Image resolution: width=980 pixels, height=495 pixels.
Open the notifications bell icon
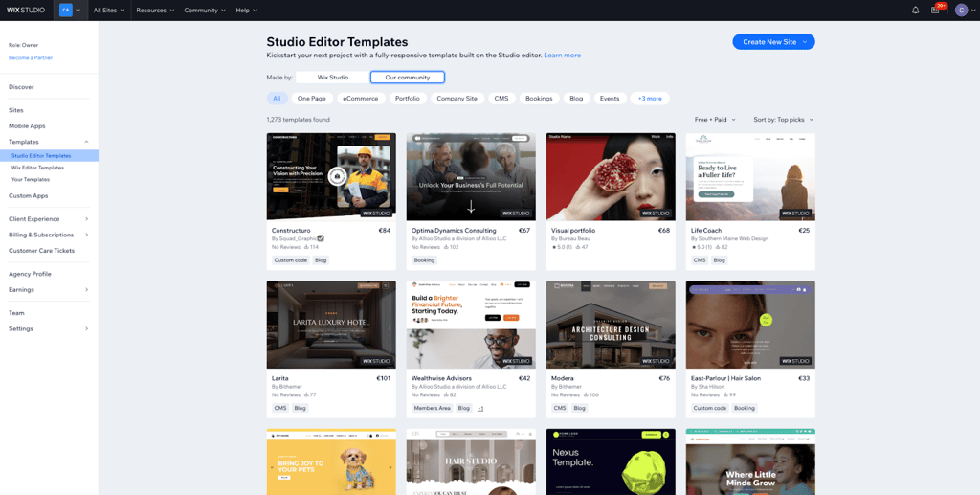pyautogui.click(x=916, y=10)
